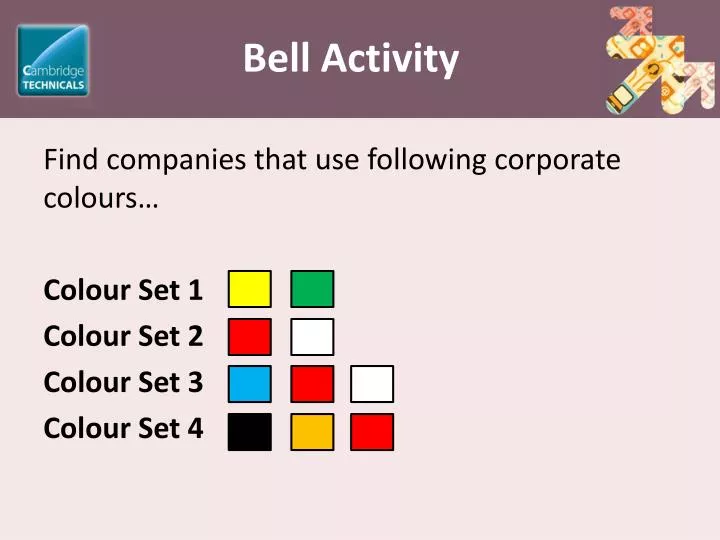Click the Cambridge Technicals logo

[x=53, y=60]
